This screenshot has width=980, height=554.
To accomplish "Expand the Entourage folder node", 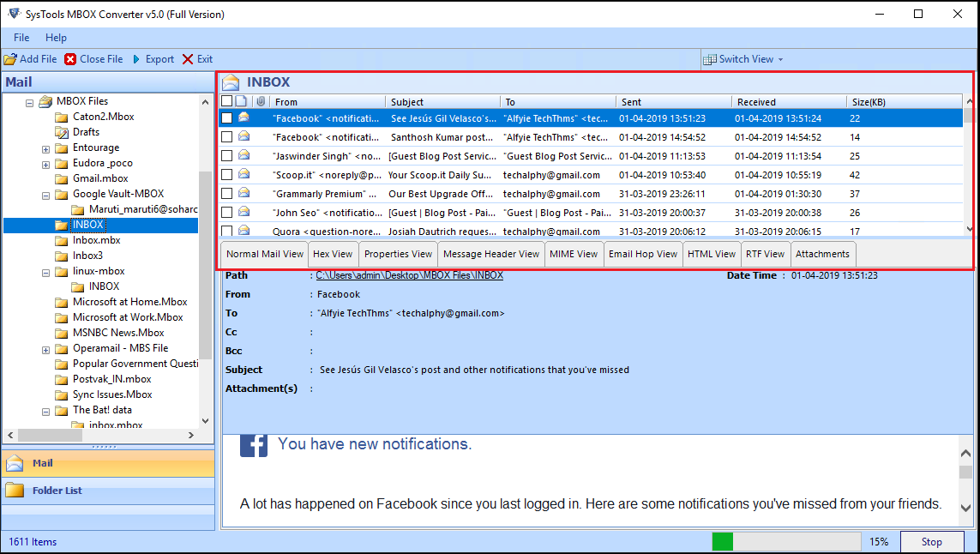I will [x=45, y=149].
